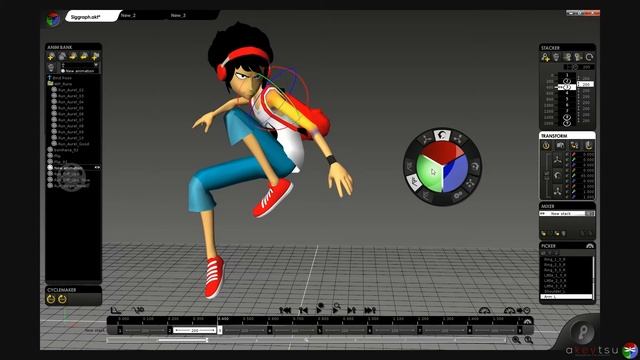Click the highlighted 200 duration field in timeline
The image size is (640, 360).
click(195, 330)
